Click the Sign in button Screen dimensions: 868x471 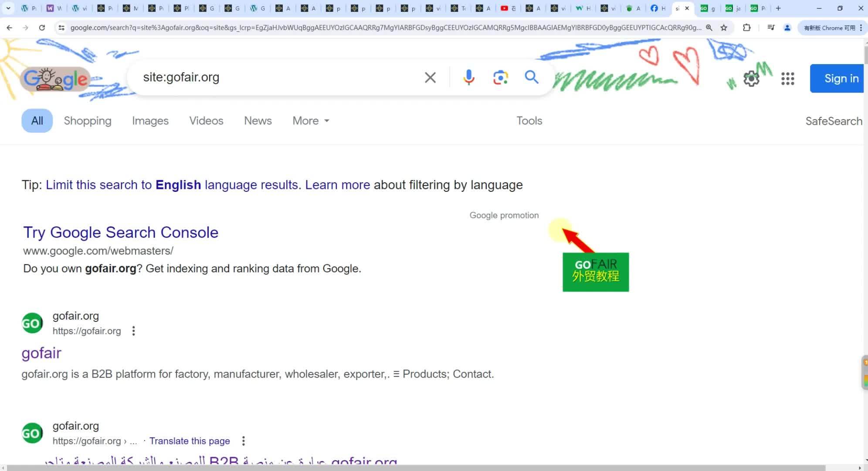[837, 78]
